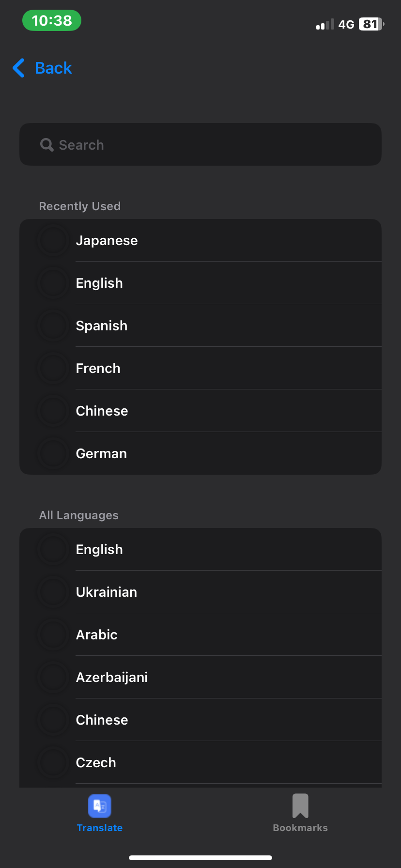Tap the Translate tab icon
Screen dimensions: 401x868
(100, 806)
